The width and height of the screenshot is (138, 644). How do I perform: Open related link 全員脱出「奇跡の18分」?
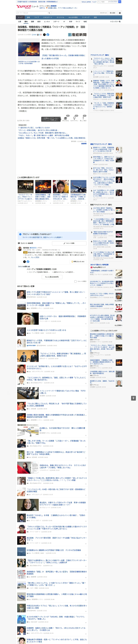pyautogui.click(x=51, y=138)
